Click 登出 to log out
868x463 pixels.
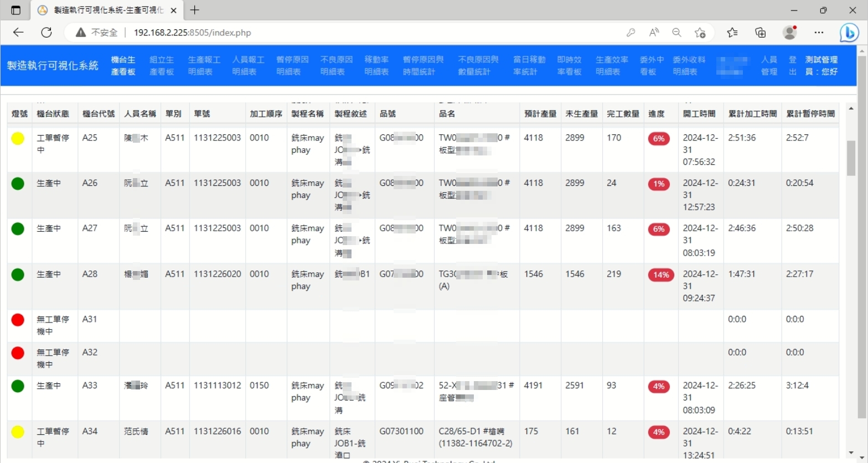792,65
